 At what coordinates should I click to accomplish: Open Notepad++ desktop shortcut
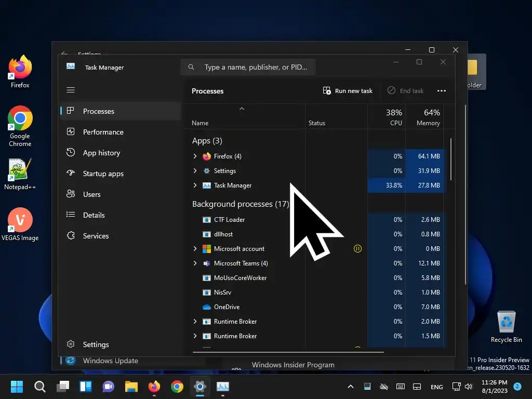pos(20,174)
